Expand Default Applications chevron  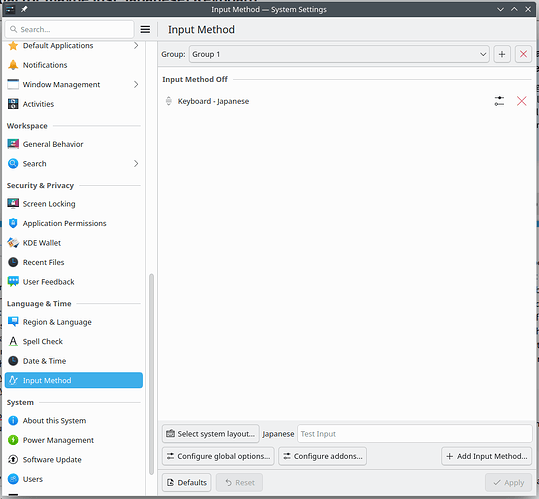point(136,45)
